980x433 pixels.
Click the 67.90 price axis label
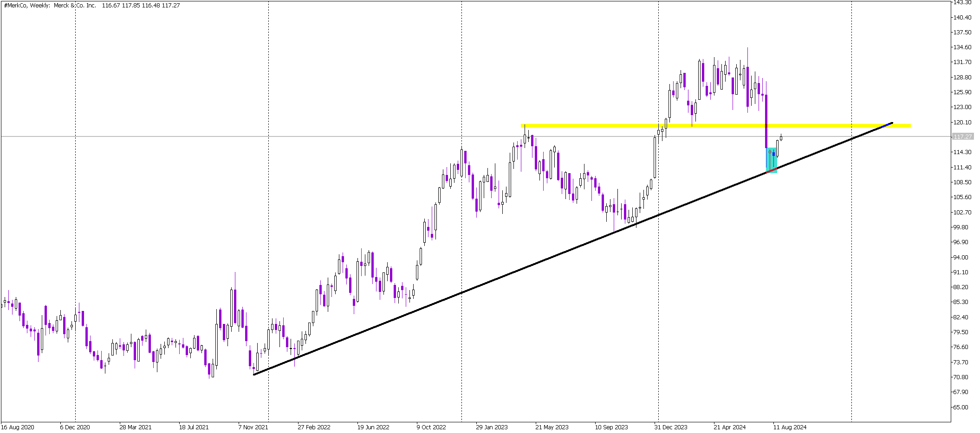(x=961, y=392)
